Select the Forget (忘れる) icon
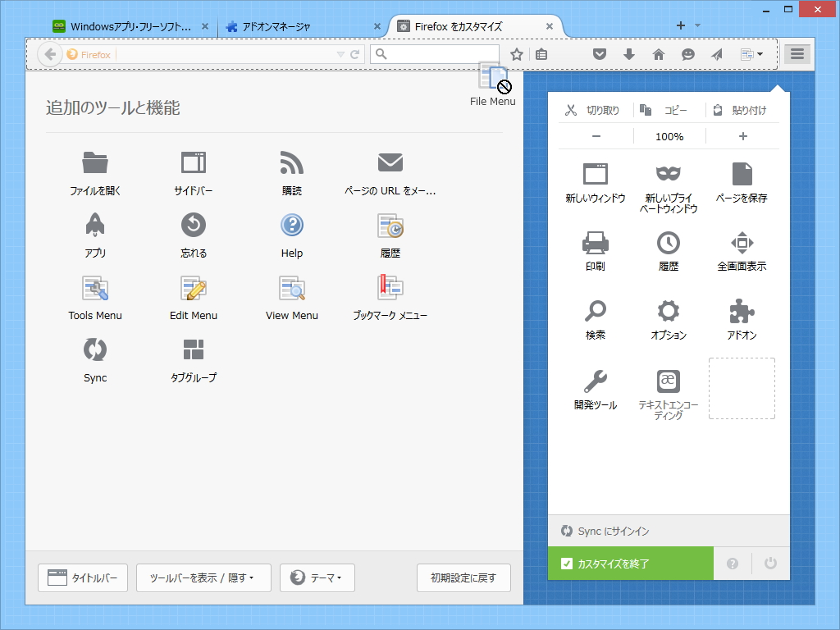This screenshot has width=840, height=630. point(194,225)
